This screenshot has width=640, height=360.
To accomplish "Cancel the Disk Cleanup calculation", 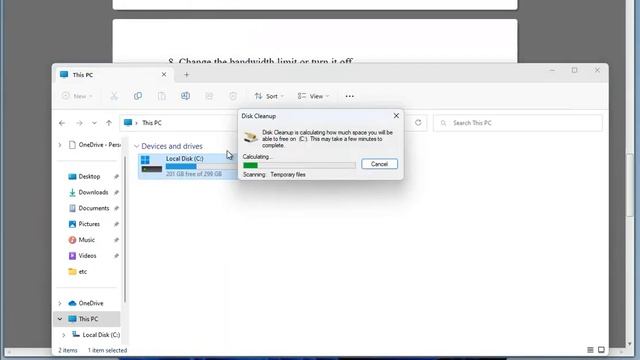I will [x=379, y=164].
